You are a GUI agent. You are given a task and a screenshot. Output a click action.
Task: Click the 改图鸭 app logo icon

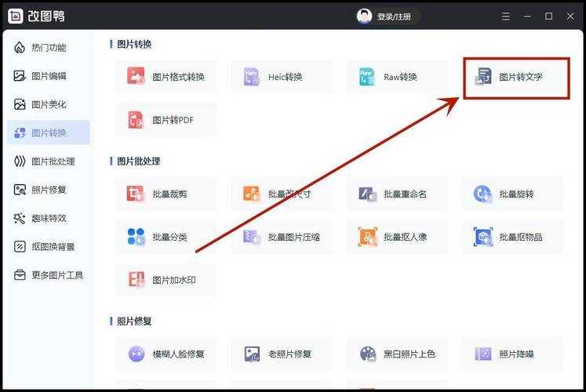pos(16,16)
